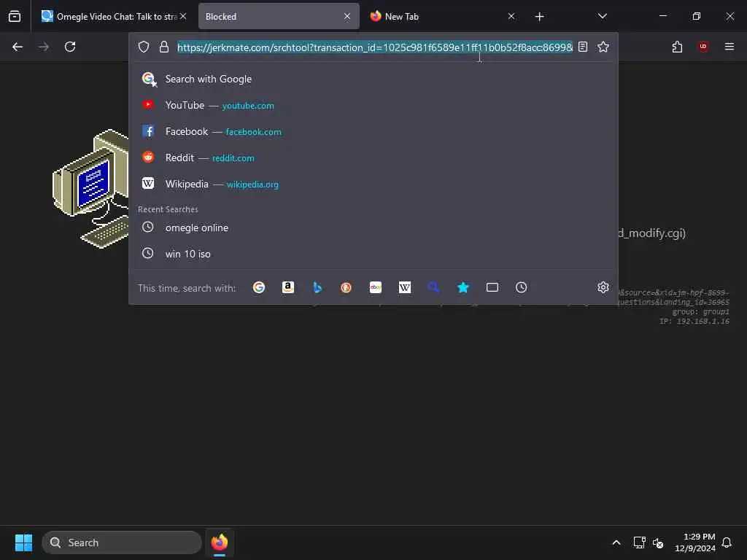Click the blue magnifier search engine icon

(433, 287)
